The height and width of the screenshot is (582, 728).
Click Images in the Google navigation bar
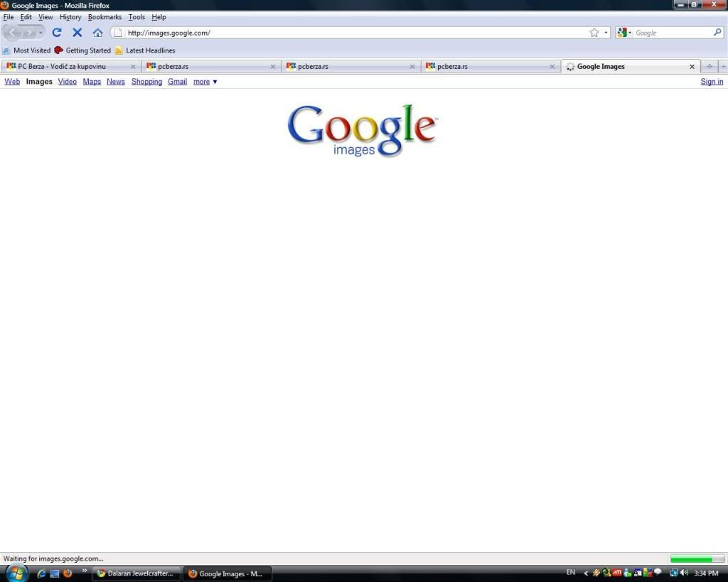(x=39, y=82)
